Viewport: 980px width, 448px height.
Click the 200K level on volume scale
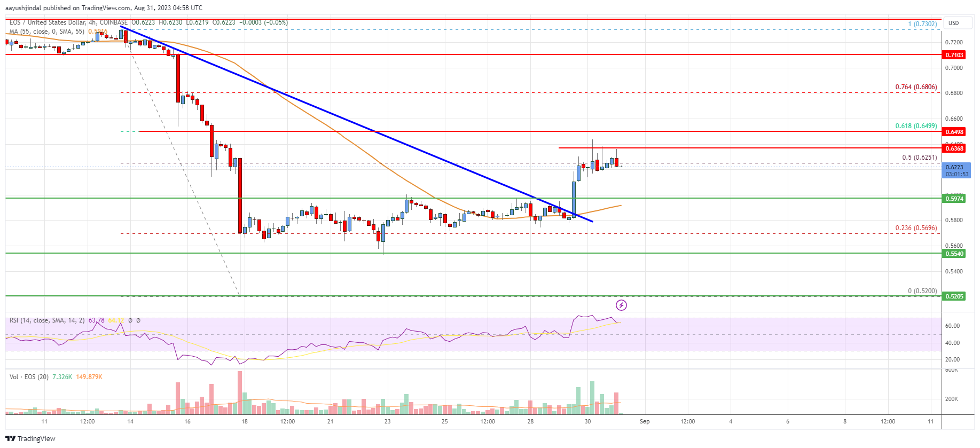pyautogui.click(x=951, y=399)
